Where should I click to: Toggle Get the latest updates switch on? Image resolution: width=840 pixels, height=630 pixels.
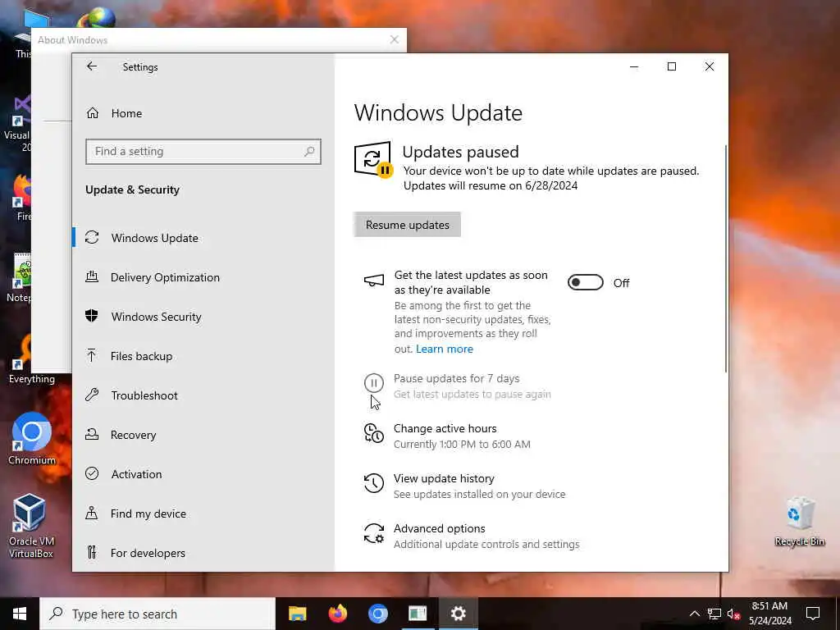tap(585, 282)
